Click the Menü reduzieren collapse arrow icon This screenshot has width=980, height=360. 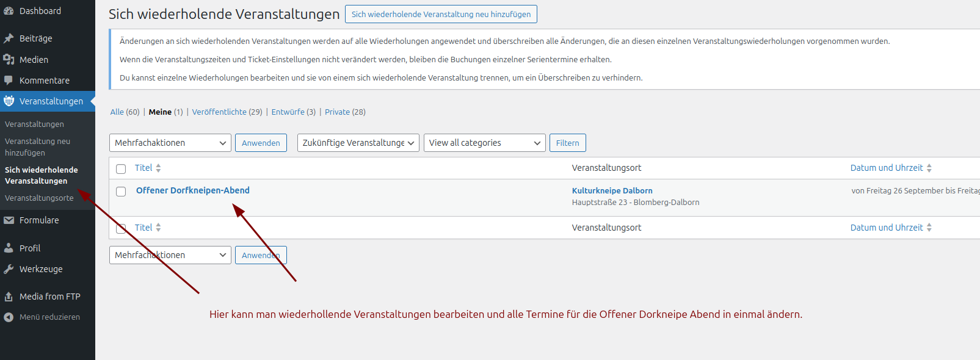point(9,317)
